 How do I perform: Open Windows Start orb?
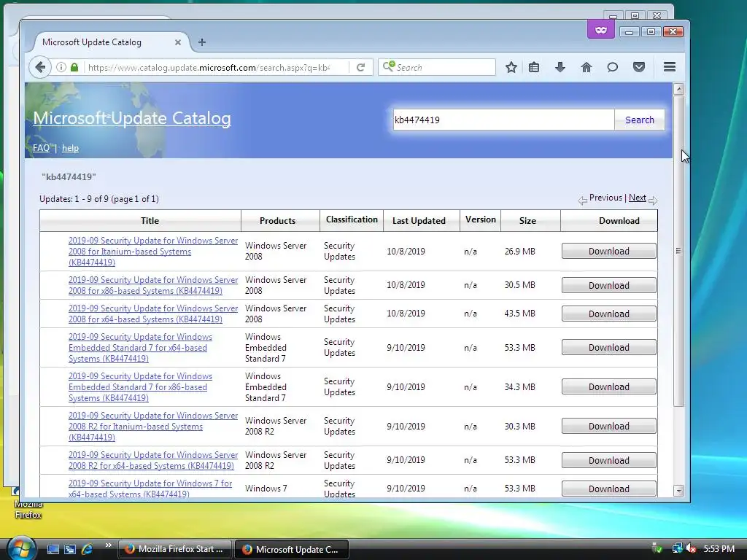pos(21,548)
